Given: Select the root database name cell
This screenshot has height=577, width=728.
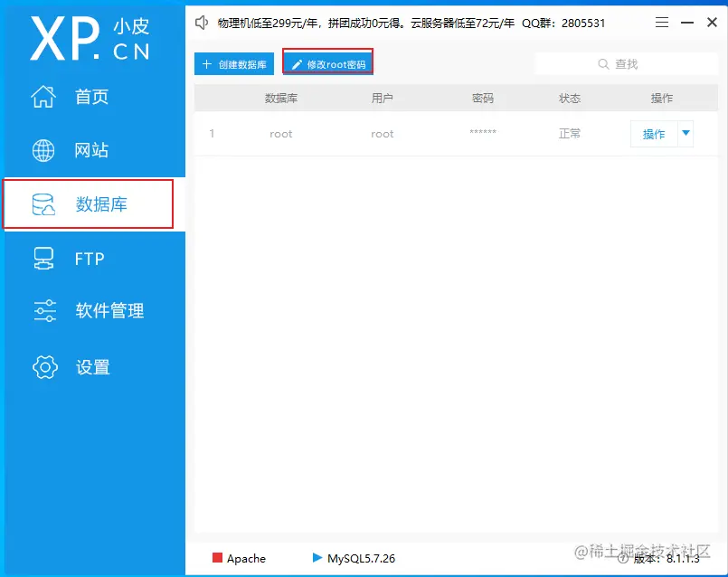Looking at the screenshot, I should [281, 134].
